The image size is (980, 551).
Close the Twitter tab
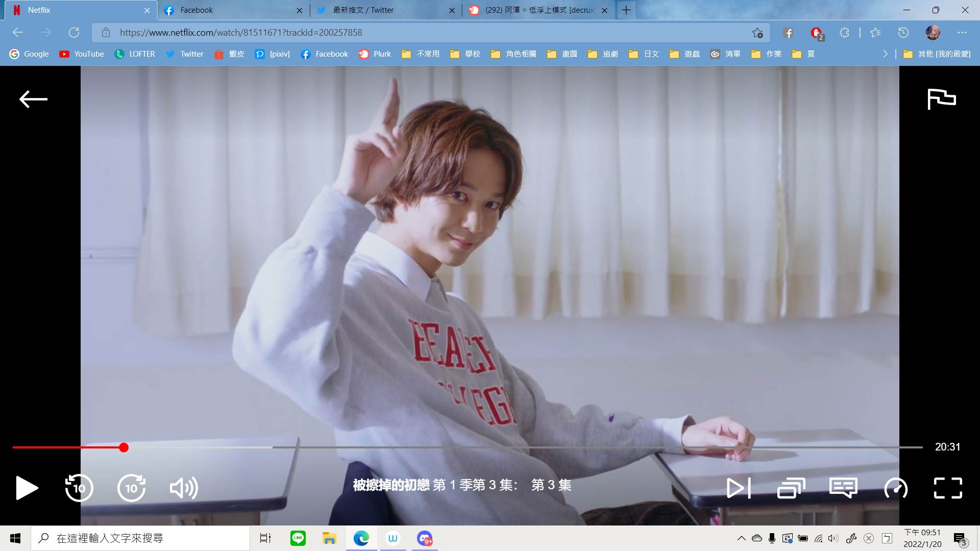click(x=452, y=10)
